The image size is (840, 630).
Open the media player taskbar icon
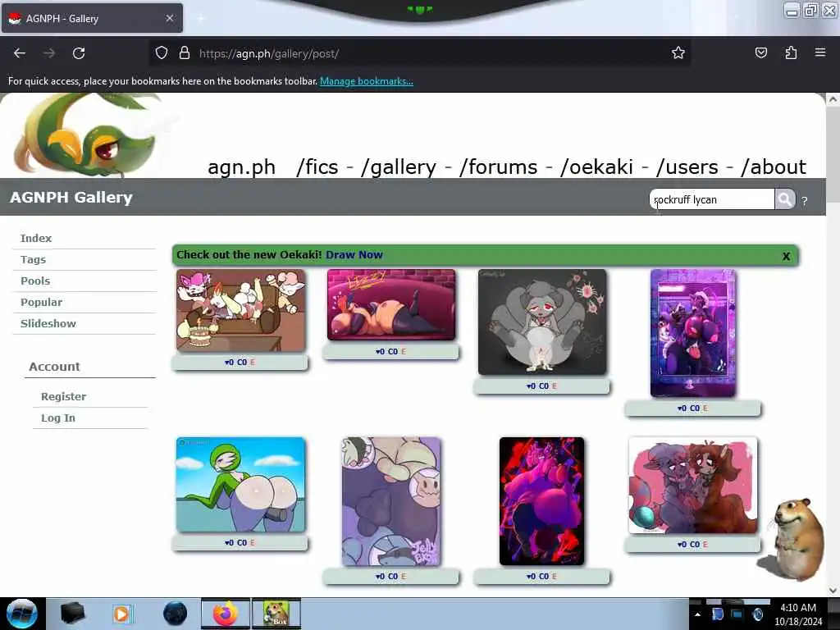pyautogui.click(x=121, y=614)
